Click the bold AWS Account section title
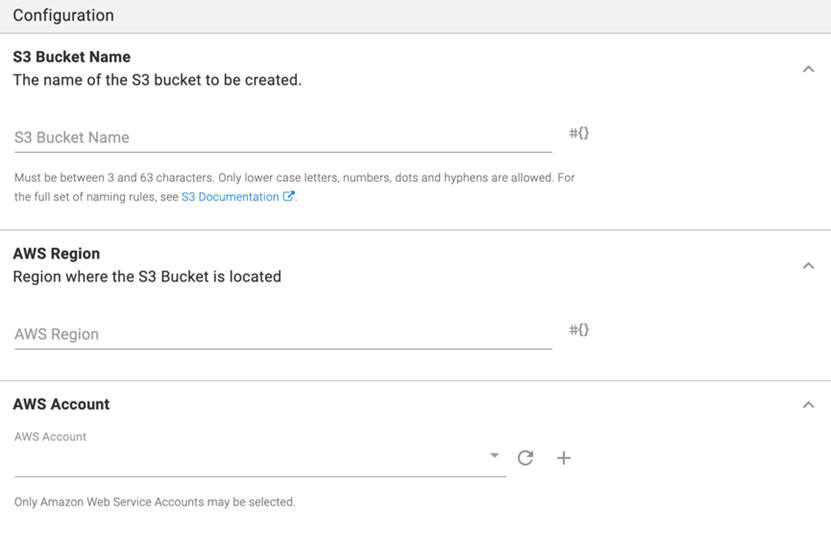The width and height of the screenshot is (831, 533). (61, 404)
